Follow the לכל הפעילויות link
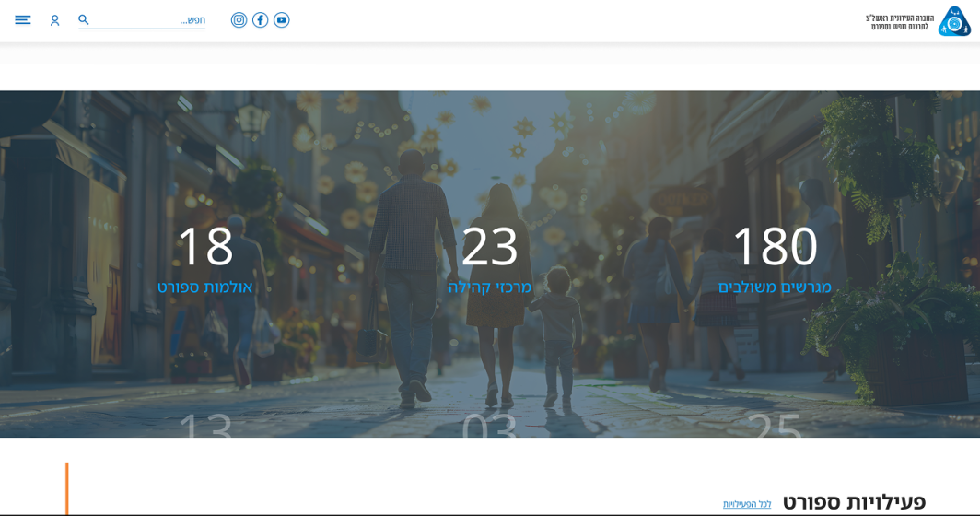Viewport: 980px width, 516px height. tap(747, 504)
